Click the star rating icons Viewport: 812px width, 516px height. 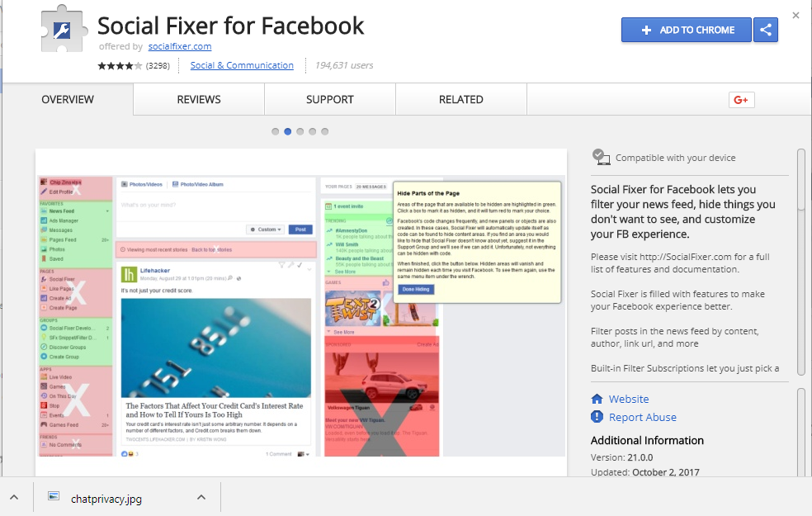tap(120, 66)
